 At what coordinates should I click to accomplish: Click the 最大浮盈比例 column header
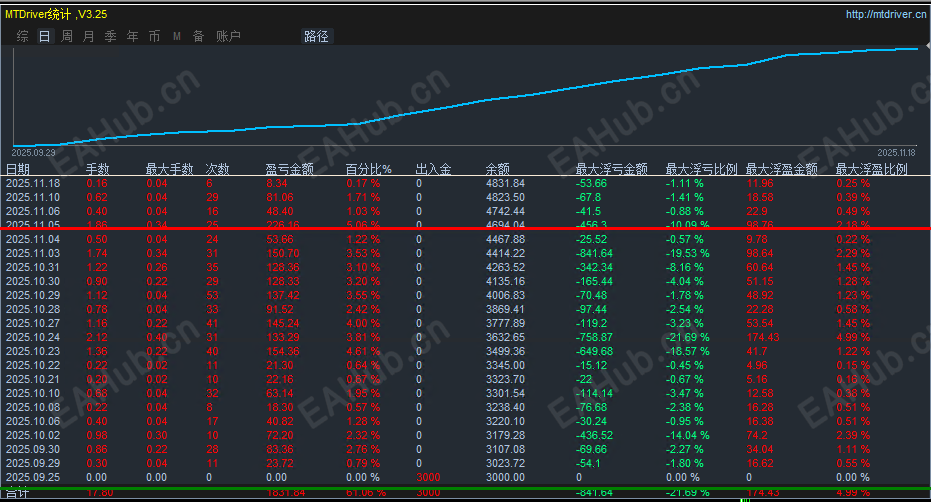point(871,169)
